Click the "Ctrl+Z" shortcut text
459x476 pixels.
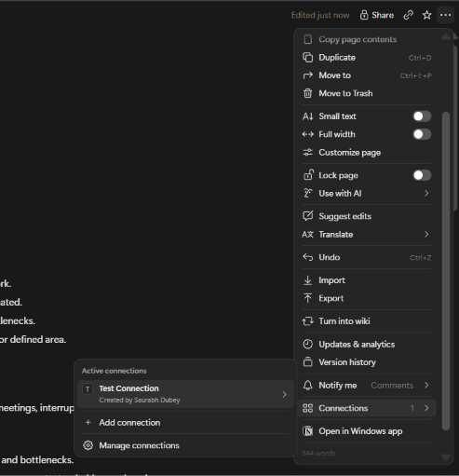pyautogui.click(x=420, y=257)
